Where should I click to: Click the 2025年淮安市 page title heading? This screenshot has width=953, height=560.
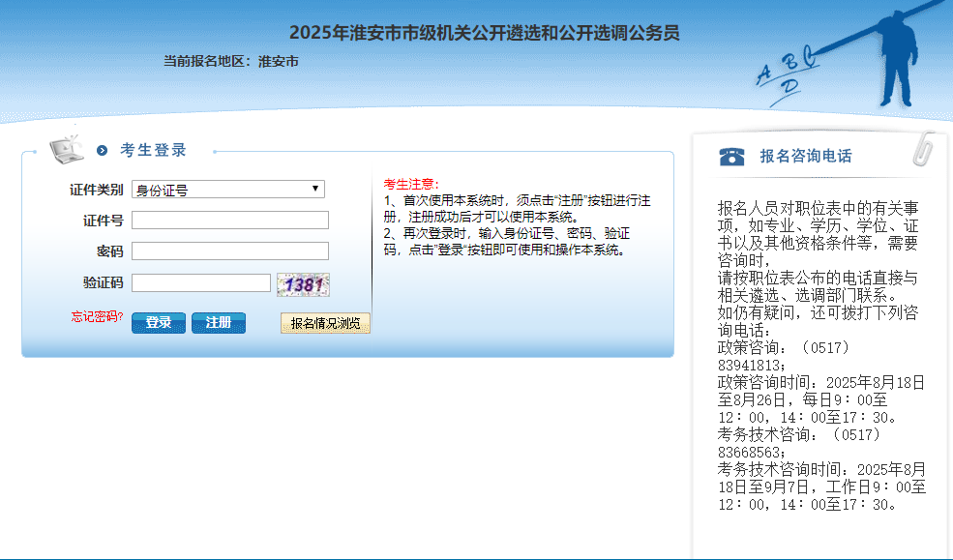[x=484, y=33]
